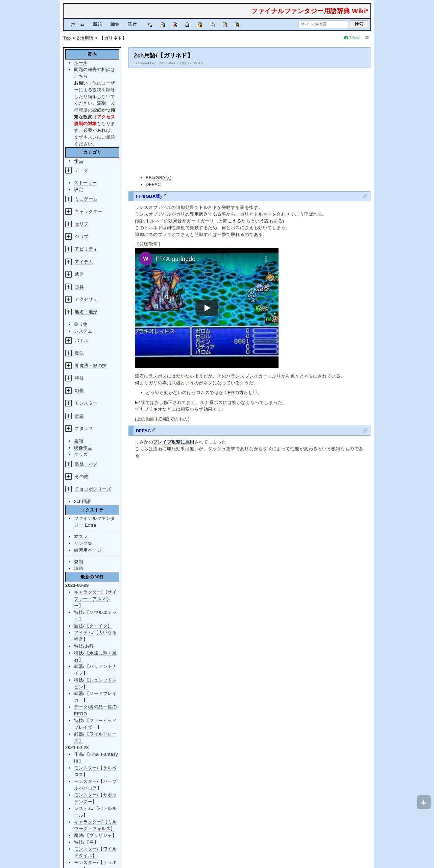This screenshot has width=434, height=868.
Task: Open recent entry 作品/【Final Fantasy III】
Action: (96, 758)
